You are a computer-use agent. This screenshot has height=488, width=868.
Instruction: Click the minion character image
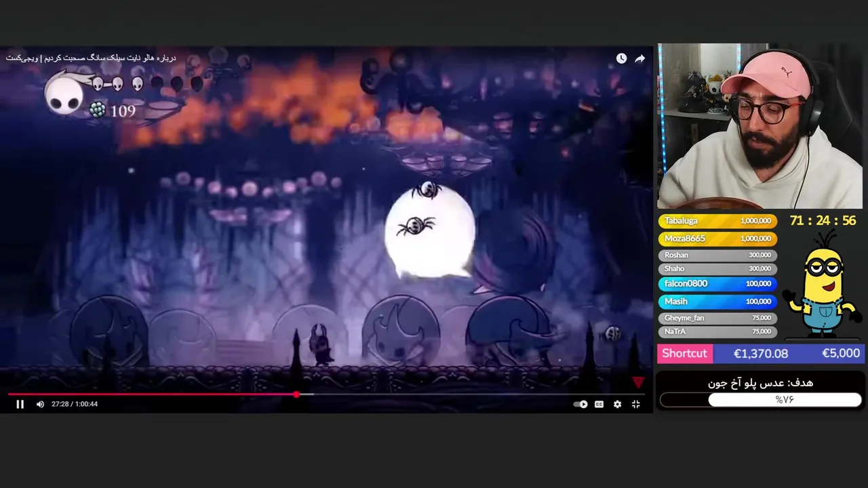point(822,284)
